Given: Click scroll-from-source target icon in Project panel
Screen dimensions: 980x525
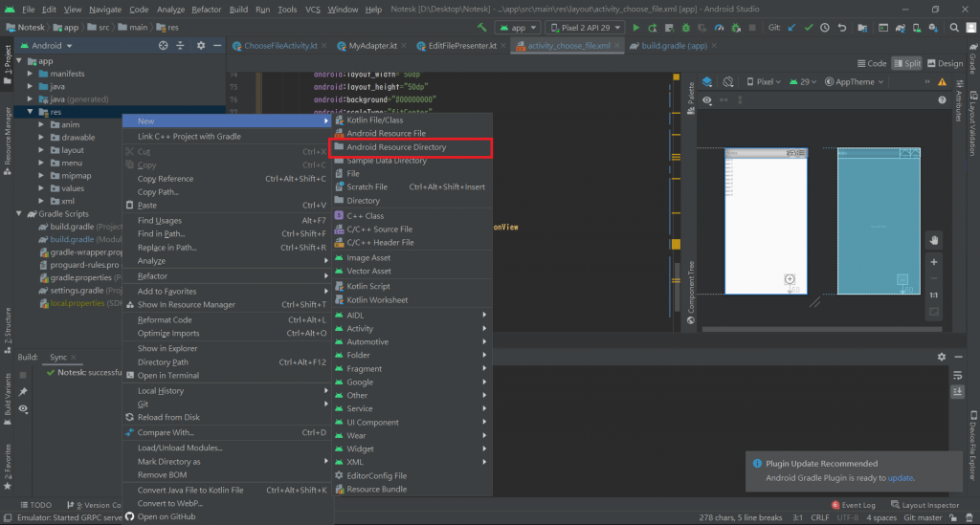Looking at the screenshot, I should (x=163, y=46).
